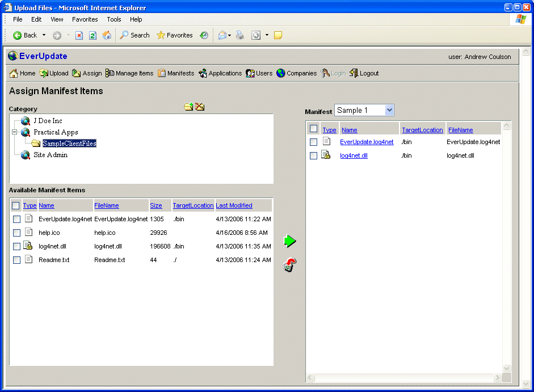Click the browser Search toolbar button
Screen dimensions: 534x392
(x=135, y=35)
